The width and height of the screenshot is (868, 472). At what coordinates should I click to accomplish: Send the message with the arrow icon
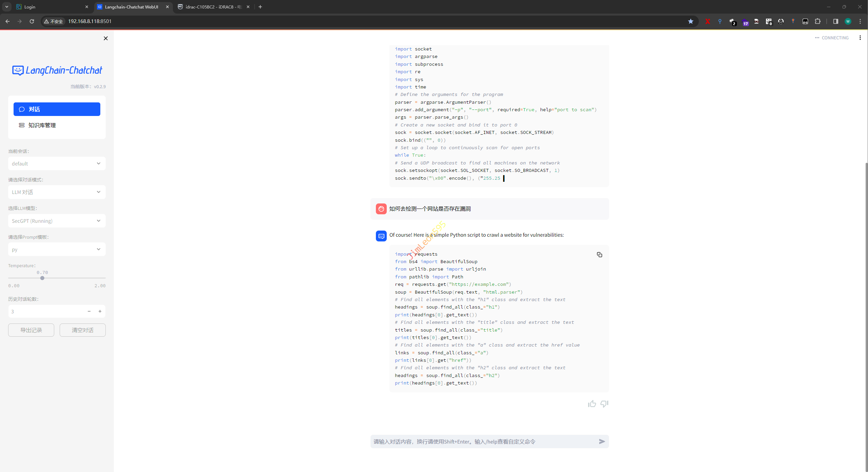(602, 441)
